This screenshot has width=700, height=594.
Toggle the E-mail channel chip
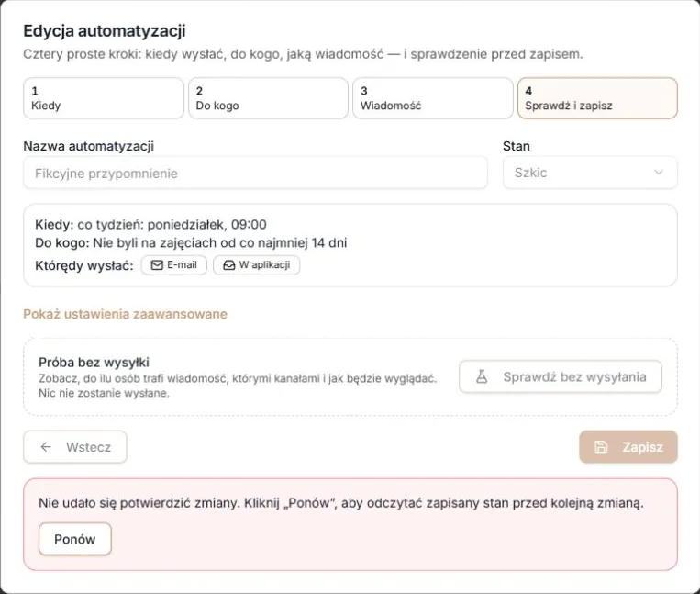[174, 265]
